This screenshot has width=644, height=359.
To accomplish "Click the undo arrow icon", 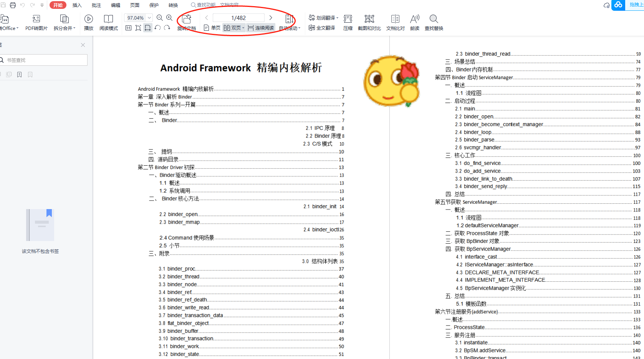I will [x=23, y=5].
